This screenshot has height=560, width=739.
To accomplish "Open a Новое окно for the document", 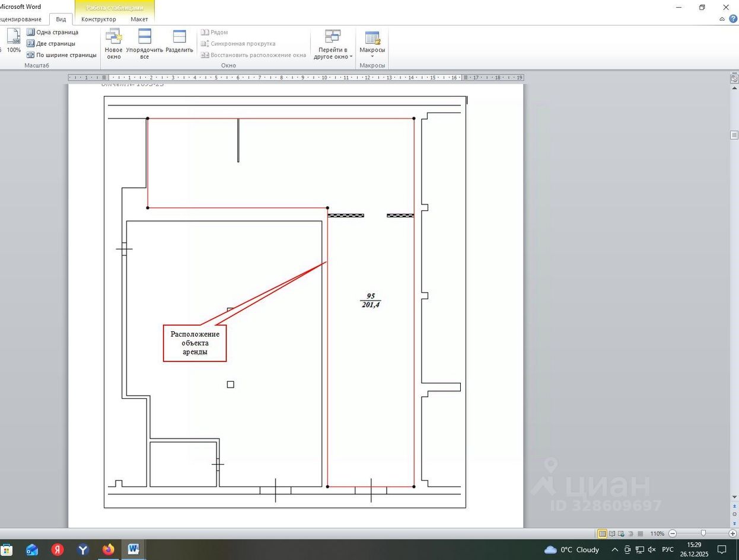I will [x=113, y=43].
